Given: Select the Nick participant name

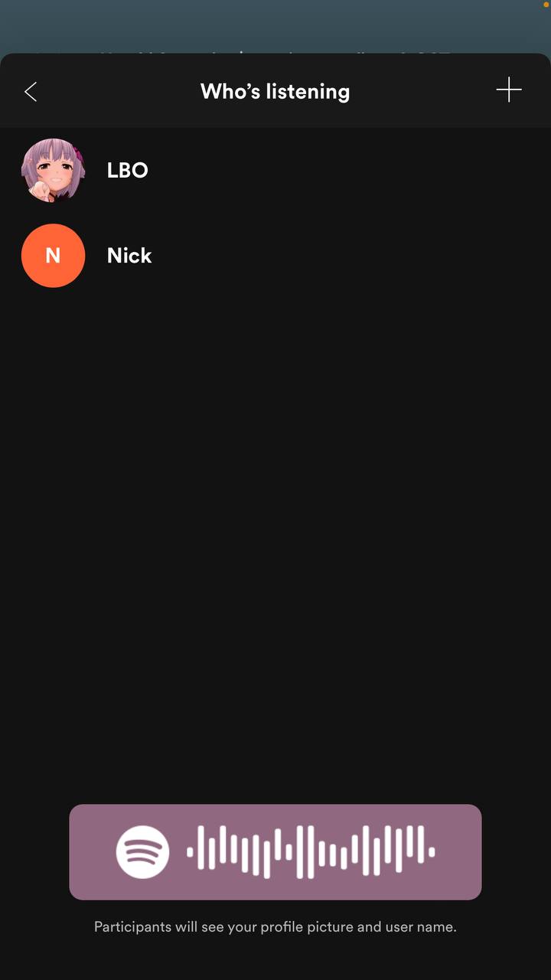Looking at the screenshot, I should point(129,256).
